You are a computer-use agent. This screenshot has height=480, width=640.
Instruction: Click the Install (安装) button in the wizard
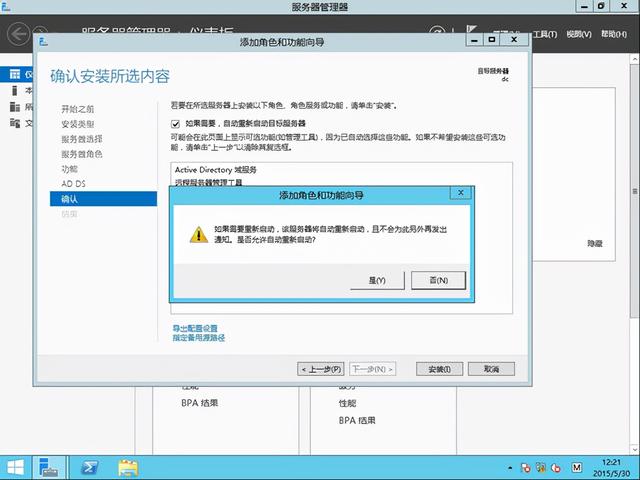439,369
